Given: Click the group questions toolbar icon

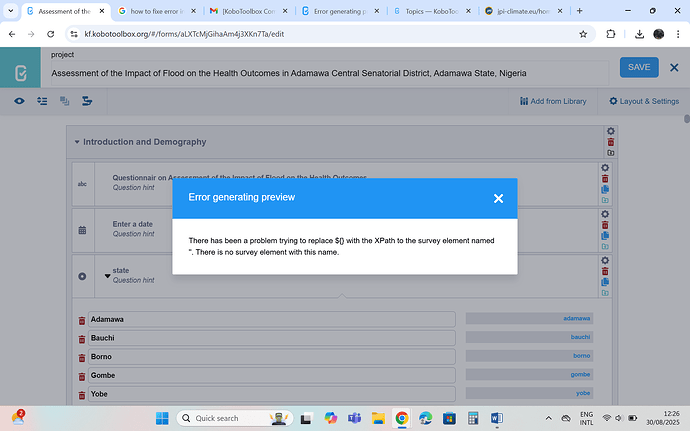Looking at the screenshot, I should (65, 101).
